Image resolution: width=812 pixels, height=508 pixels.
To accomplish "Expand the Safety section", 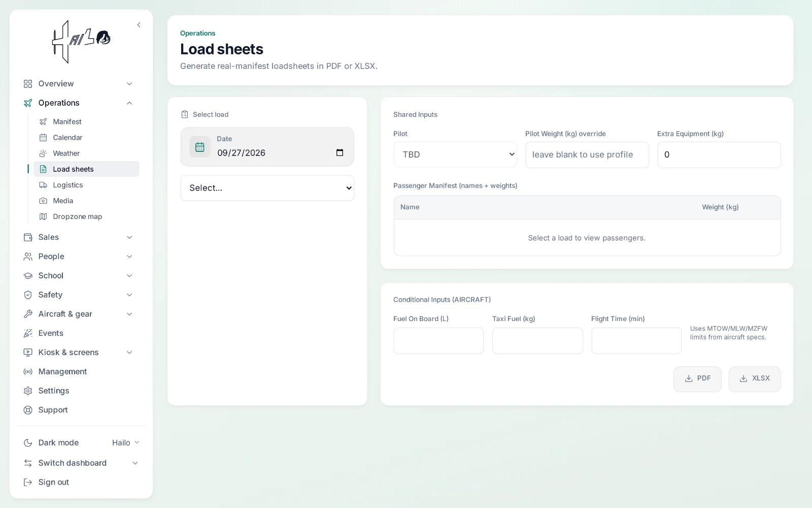I will click(79, 295).
